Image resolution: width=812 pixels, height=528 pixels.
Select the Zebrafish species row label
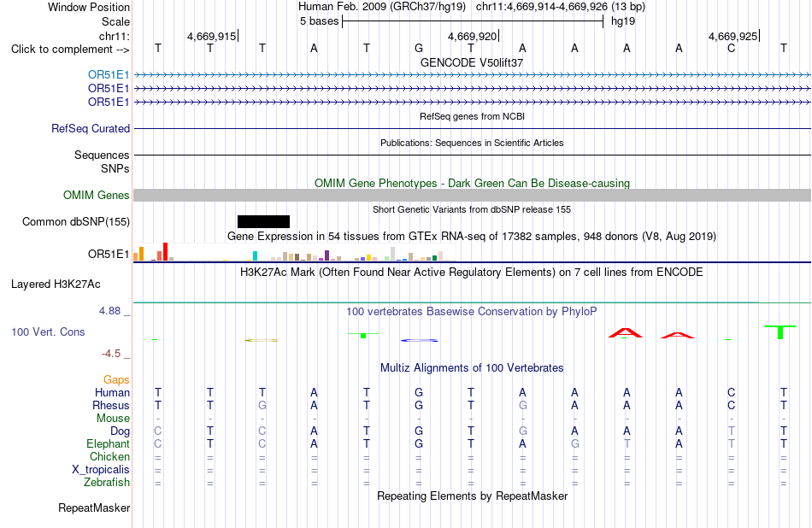[107, 483]
